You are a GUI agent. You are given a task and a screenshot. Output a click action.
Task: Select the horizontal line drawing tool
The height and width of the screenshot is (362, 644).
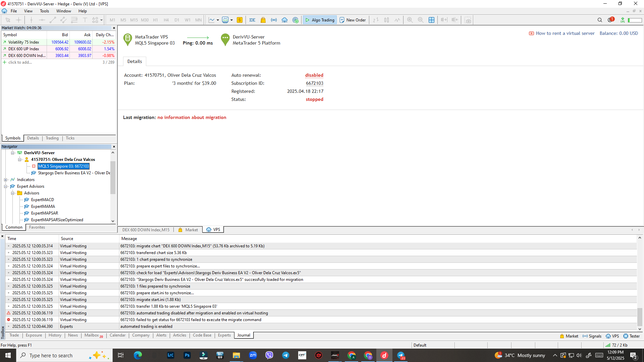[x=42, y=20]
